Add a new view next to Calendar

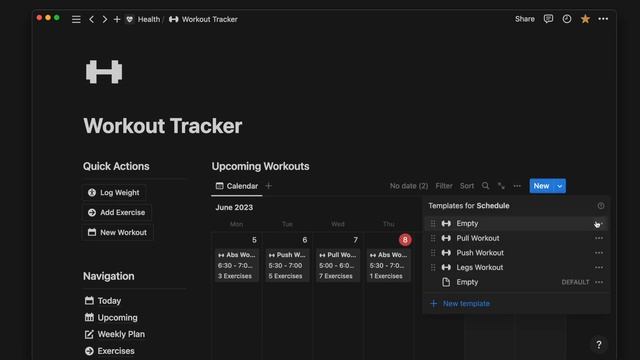[269, 186]
